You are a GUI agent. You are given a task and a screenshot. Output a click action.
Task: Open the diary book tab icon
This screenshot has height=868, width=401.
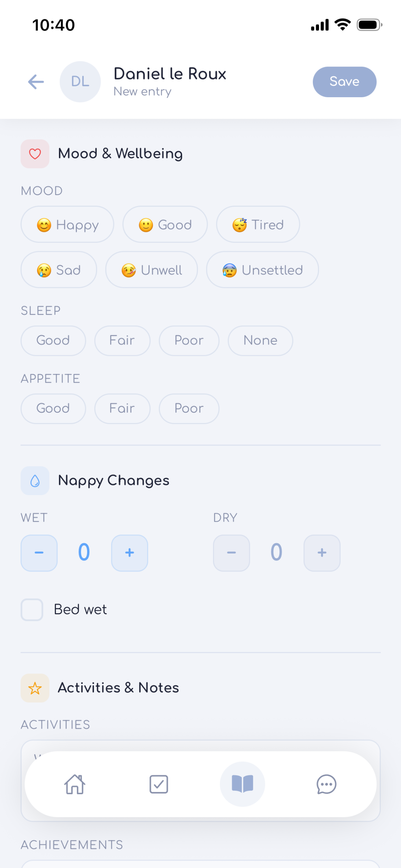(x=242, y=784)
